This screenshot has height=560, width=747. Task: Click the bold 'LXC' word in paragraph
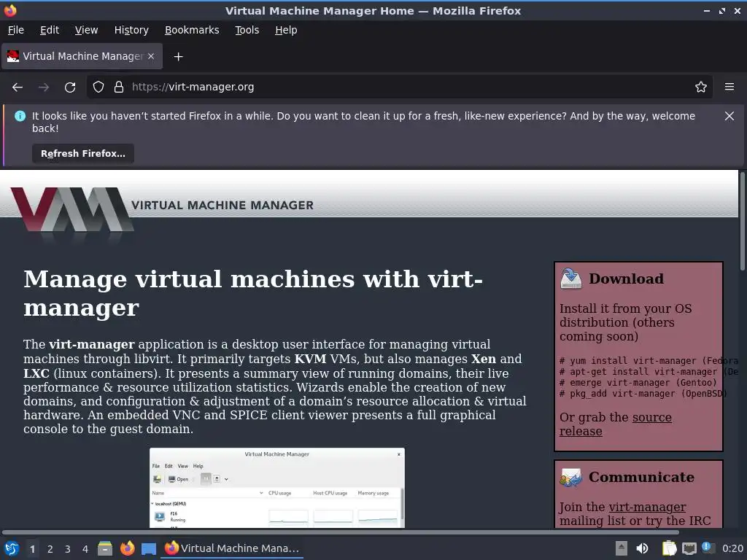[x=36, y=373]
